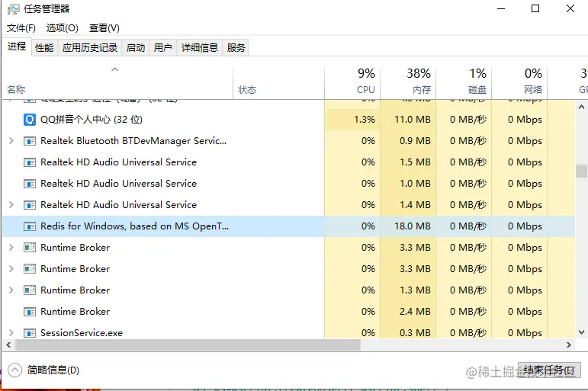This screenshot has height=391, width=588.
Task: Switch to the 服务 tab
Action: pyautogui.click(x=236, y=47)
